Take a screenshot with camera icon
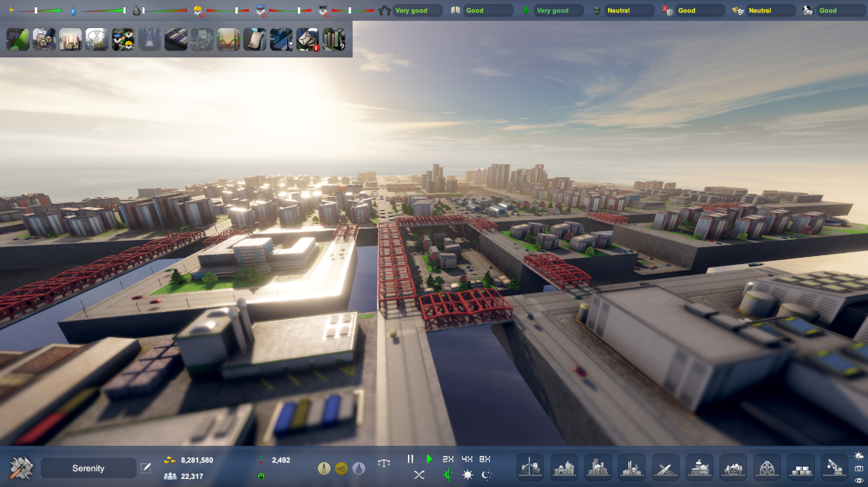The image size is (868, 487). [x=859, y=468]
